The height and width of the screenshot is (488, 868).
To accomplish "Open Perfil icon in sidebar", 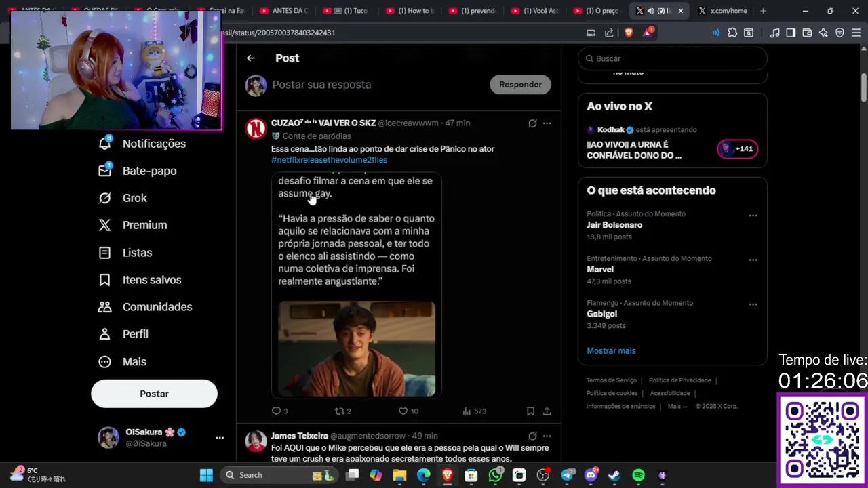I will point(104,334).
